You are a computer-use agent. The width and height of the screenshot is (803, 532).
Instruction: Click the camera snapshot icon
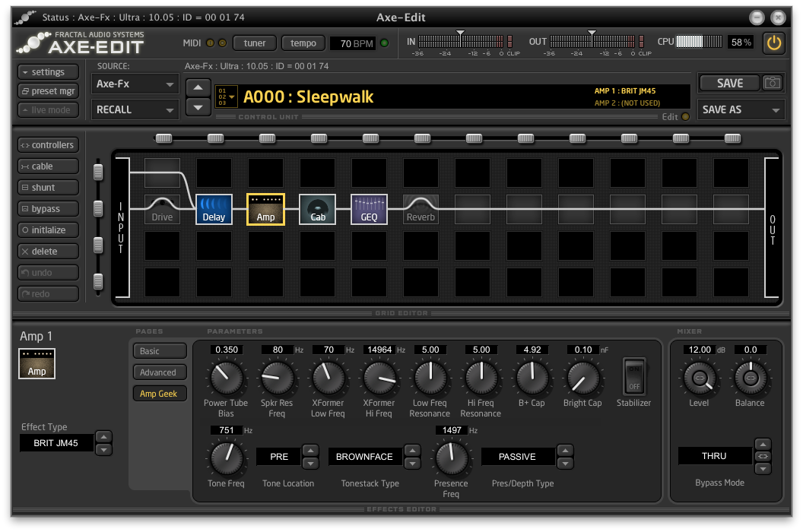coord(773,83)
